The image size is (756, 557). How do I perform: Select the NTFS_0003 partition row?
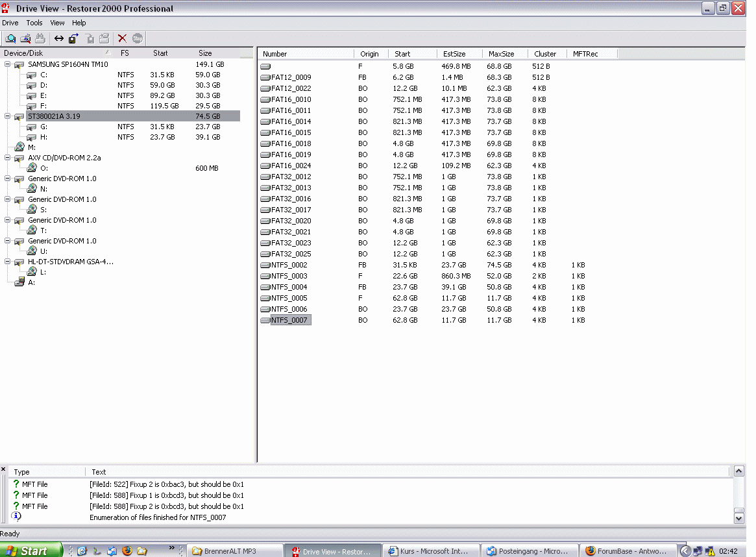289,277
